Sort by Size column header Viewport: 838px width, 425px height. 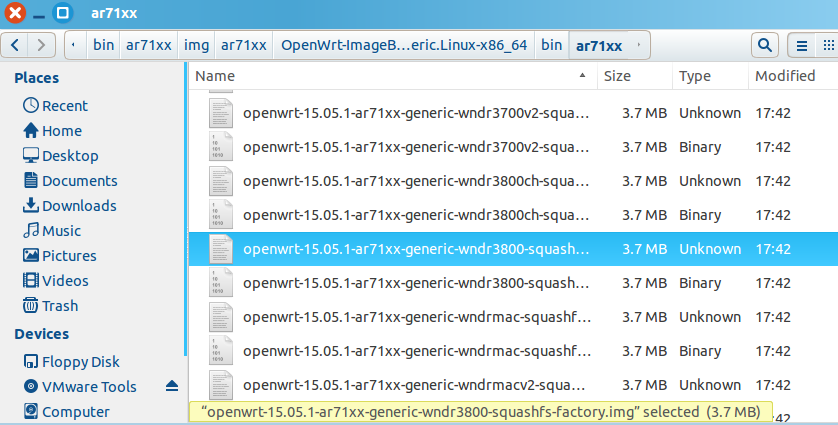pyautogui.click(x=635, y=76)
